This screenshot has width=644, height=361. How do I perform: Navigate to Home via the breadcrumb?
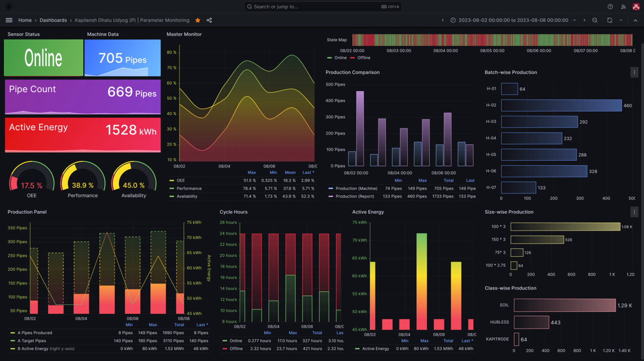(25, 20)
